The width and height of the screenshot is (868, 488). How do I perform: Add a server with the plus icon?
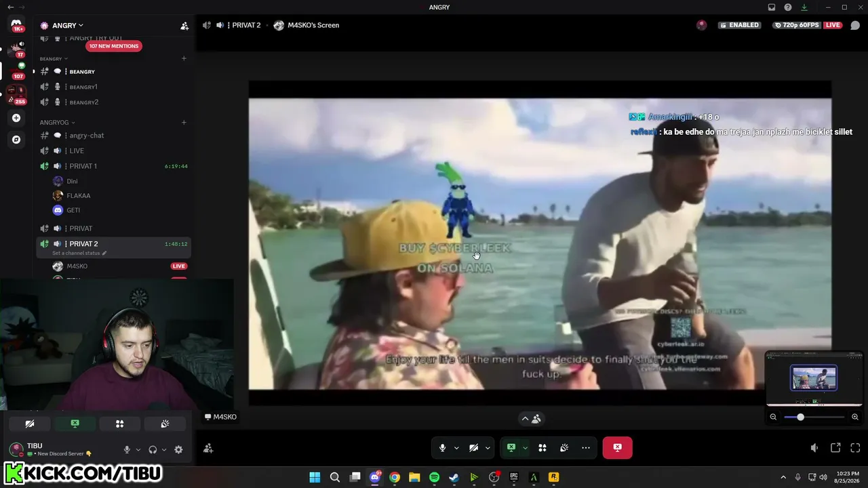[16, 118]
